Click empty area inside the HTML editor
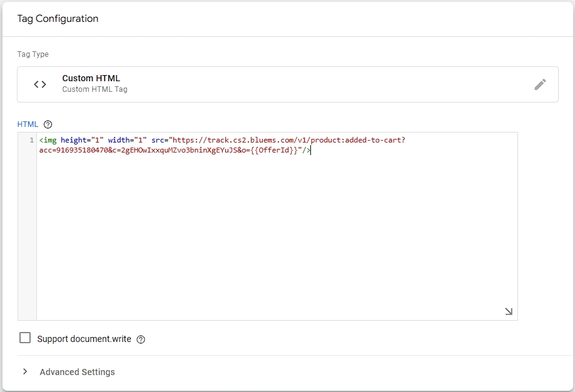 pyautogui.click(x=275, y=238)
